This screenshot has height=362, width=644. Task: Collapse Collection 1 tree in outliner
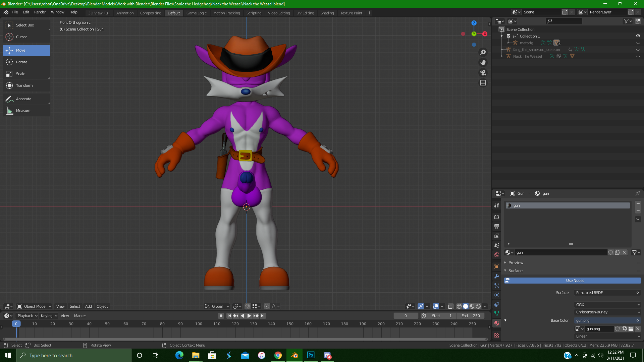tap(502, 36)
